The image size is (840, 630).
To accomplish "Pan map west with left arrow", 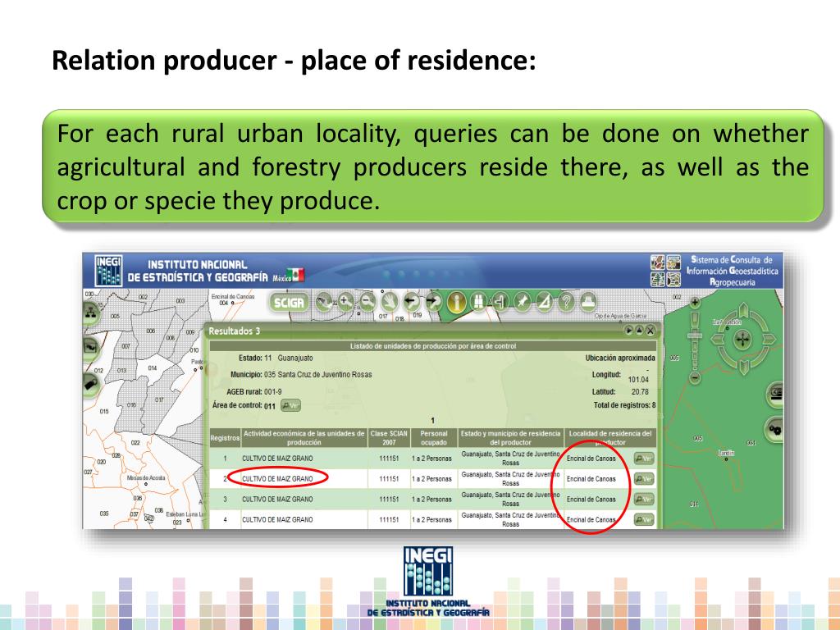I will [719, 339].
